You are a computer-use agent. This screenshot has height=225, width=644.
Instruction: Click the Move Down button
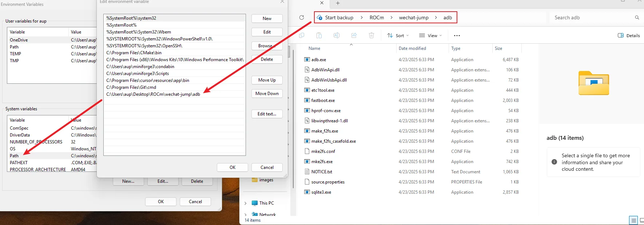tap(267, 94)
